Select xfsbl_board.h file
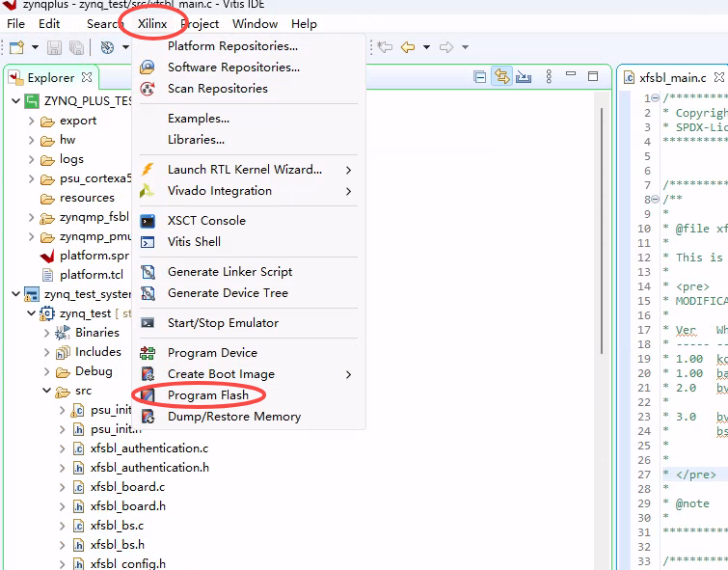This screenshot has height=570, width=728. pos(128,506)
